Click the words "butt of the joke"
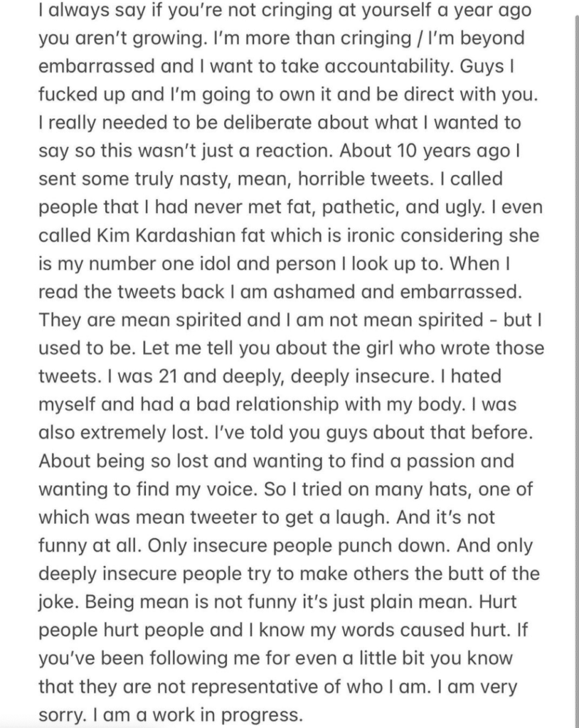The image size is (579, 728). (x=289, y=587)
